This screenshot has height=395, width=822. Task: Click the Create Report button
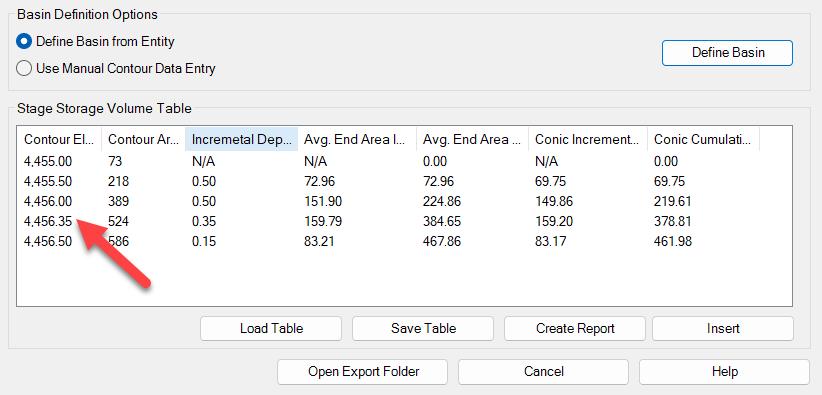click(575, 328)
